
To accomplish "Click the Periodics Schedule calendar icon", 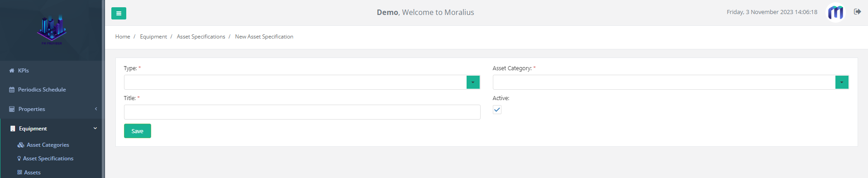I will click(12, 90).
